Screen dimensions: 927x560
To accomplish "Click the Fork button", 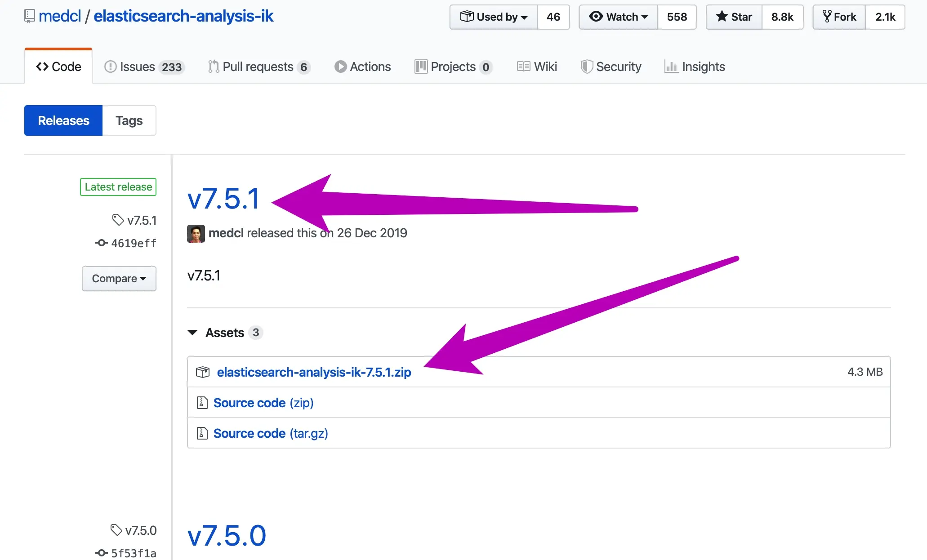I will coord(839,17).
